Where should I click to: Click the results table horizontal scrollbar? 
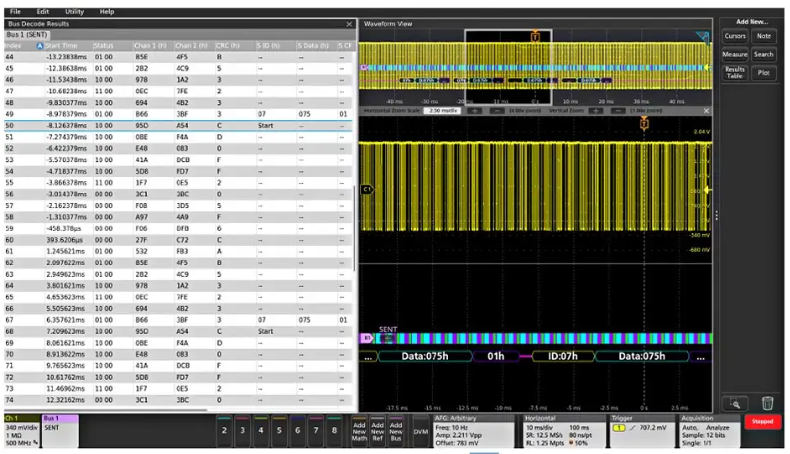(106, 410)
